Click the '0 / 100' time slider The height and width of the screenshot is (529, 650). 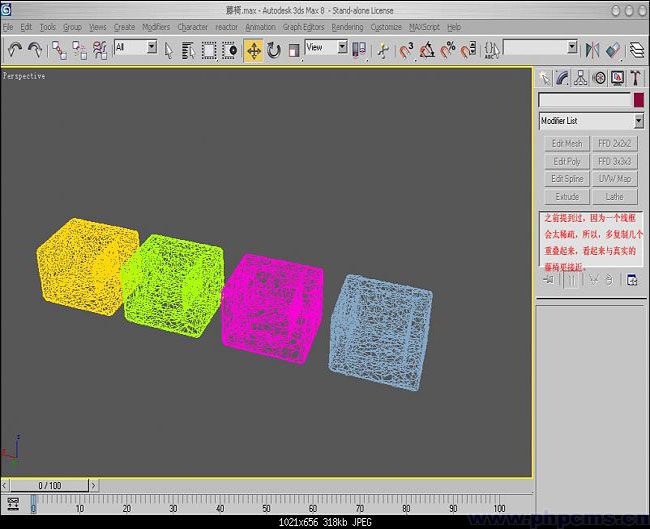(49, 485)
